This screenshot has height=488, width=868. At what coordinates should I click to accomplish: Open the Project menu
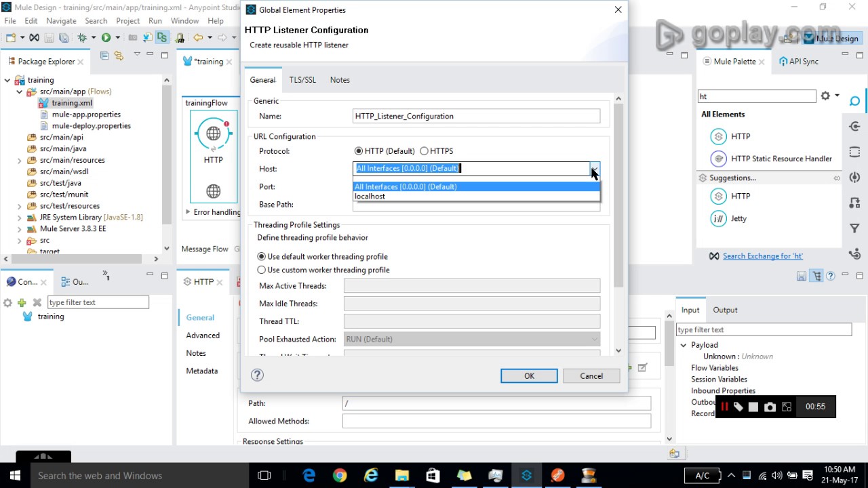pyautogui.click(x=127, y=21)
